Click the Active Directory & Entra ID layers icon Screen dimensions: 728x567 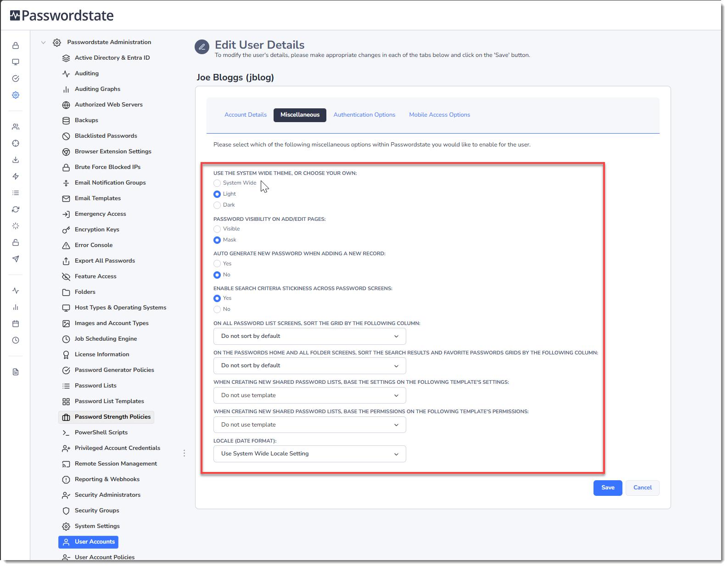pos(66,58)
